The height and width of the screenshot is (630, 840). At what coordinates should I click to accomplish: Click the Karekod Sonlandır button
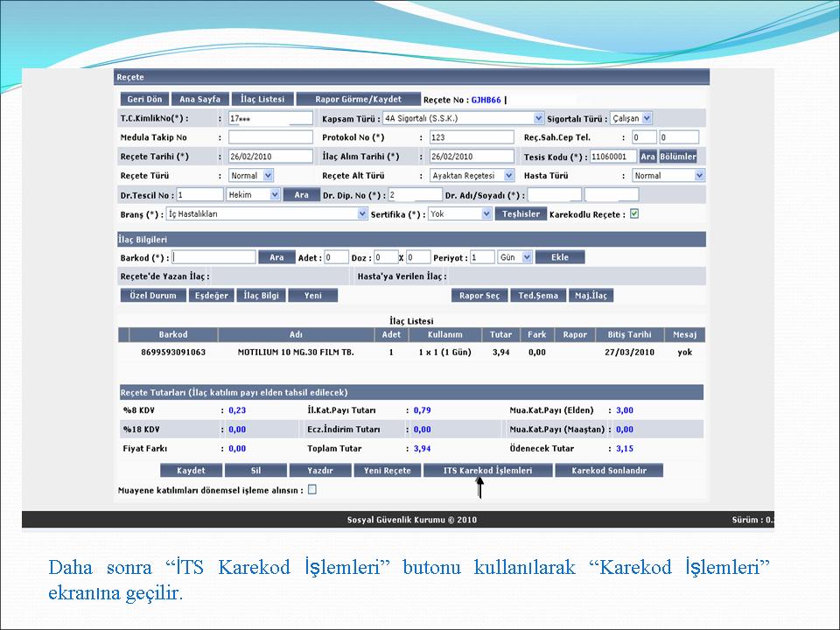coord(608,471)
